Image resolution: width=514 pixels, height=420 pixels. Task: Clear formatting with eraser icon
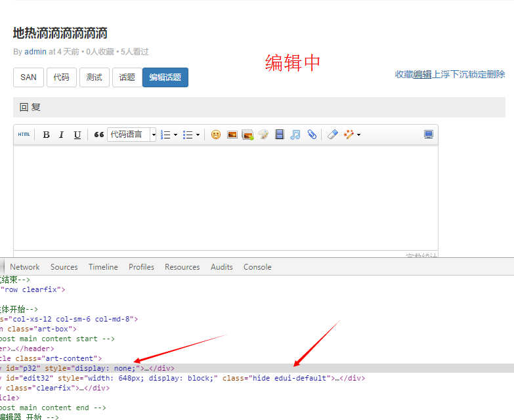point(332,135)
